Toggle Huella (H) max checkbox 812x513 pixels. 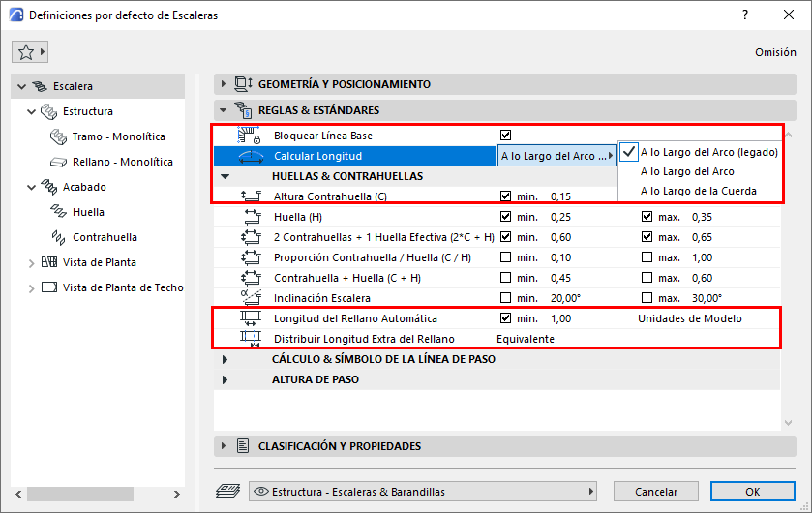(x=647, y=217)
